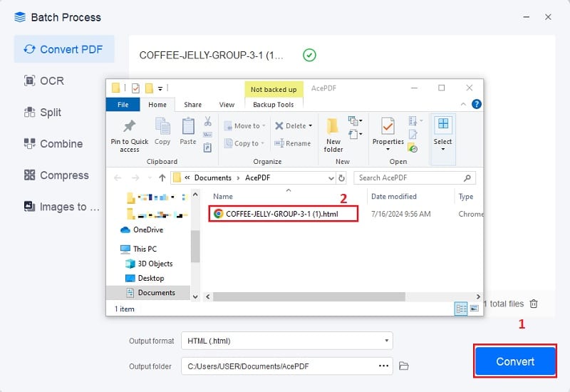Open Explorer Help icon
The width and height of the screenshot is (570, 392).
[x=477, y=104]
